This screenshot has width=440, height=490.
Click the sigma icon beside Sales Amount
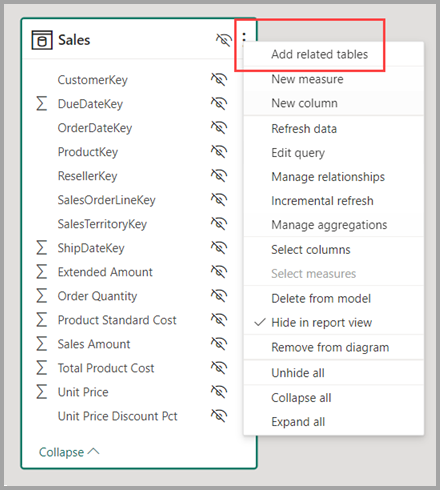(42, 344)
